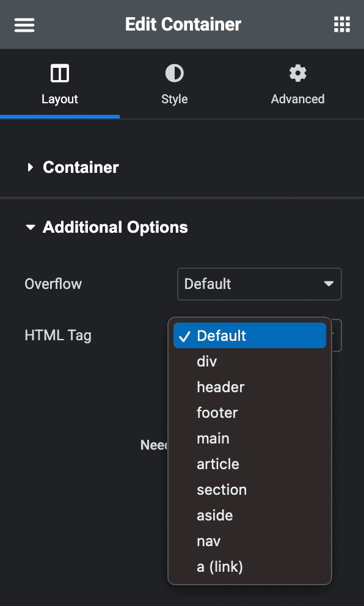This screenshot has height=606, width=364.
Task: Open the hamburger menu icon
Action: coord(24,25)
